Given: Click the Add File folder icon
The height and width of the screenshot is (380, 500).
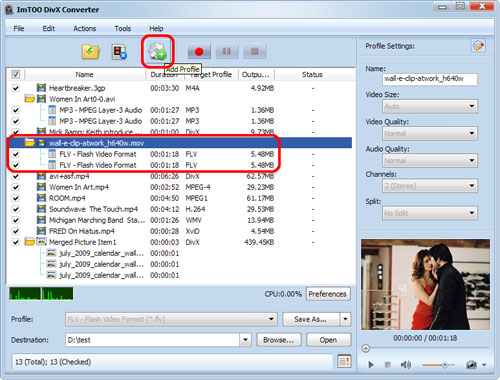Looking at the screenshot, I should click(x=91, y=52).
